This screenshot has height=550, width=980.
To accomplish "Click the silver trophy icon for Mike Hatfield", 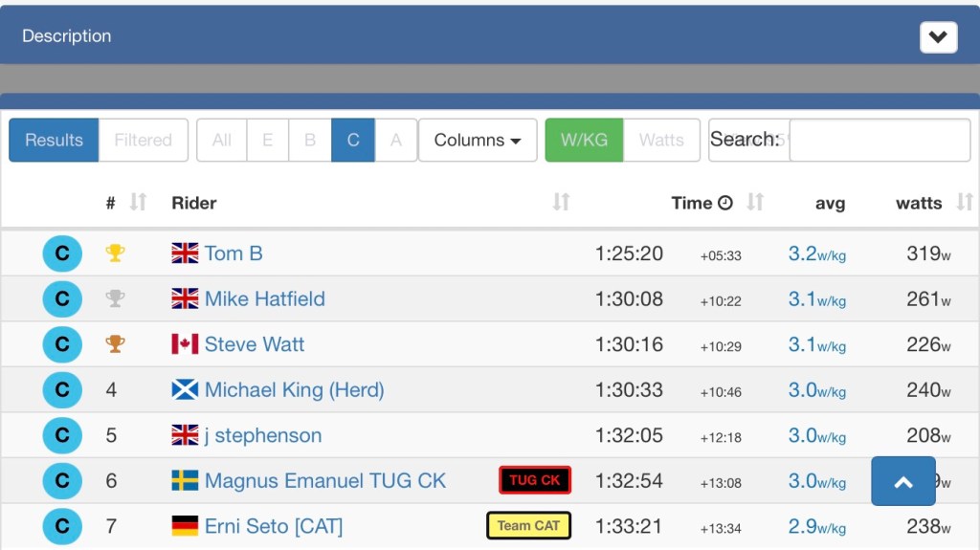I will coord(115,298).
